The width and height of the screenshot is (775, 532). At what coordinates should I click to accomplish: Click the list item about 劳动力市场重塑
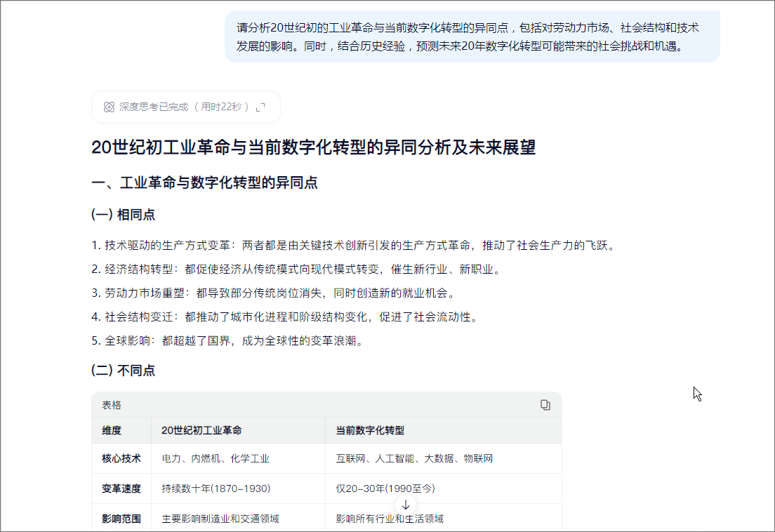[x=274, y=293]
